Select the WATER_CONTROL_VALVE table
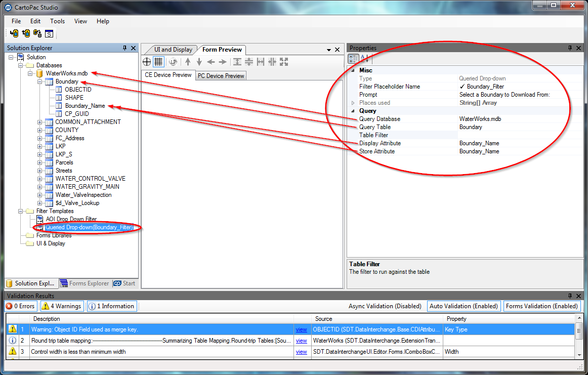Image resolution: width=588 pixels, height=375 pixels. pyautogui.click(x=91, y=179)
